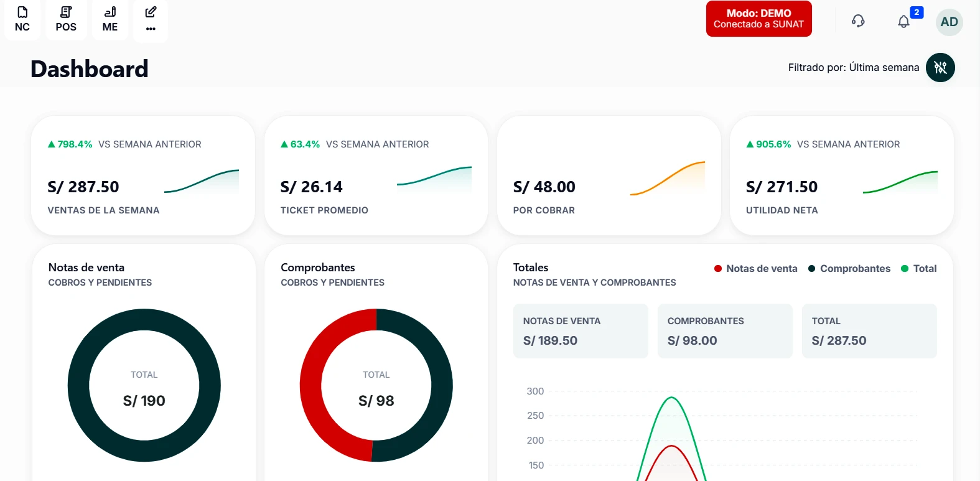
Task: Toggle Notas de venta legend series
Action: [755, 269]
